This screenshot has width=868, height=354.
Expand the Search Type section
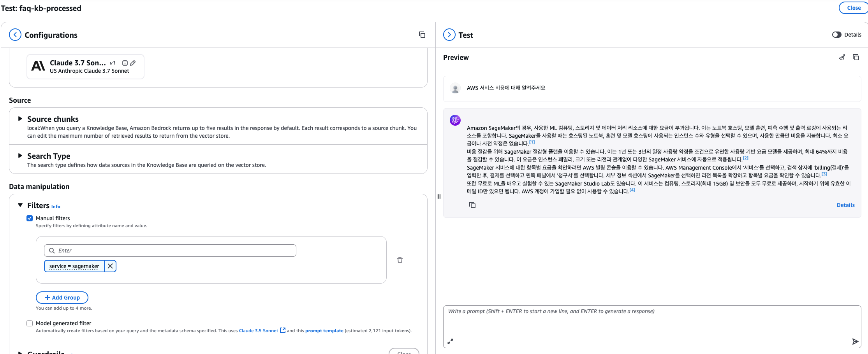pos(20,156)
